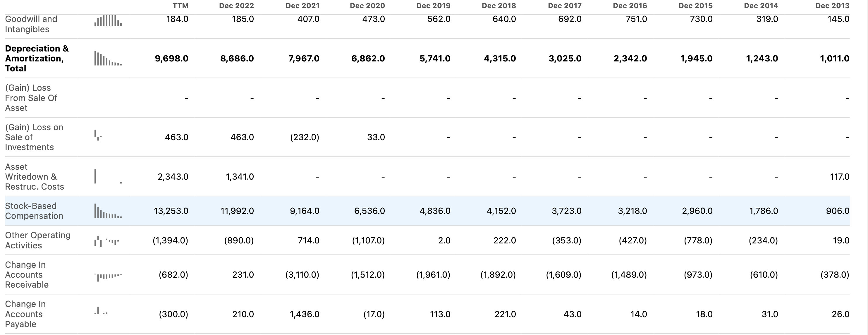The width and height of the screenshot is (868, 335).
Task: Click the TTM Stock-Based Compensation value 13,253.0
Action: tap(171, 211)
